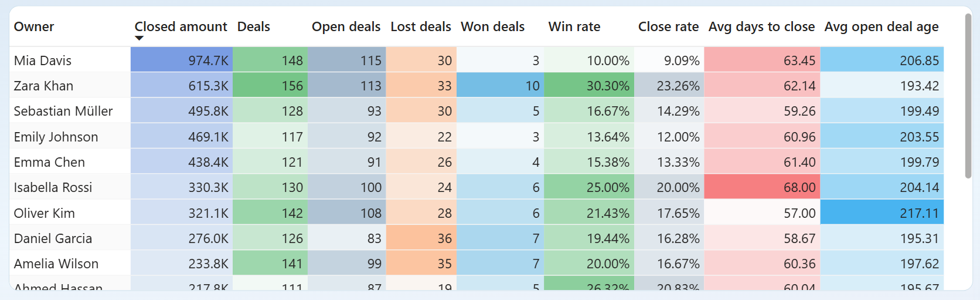980x300 pixels.
Task: Select Zara Khan's 30.30% win rate cell
Action: coord(588,86)
